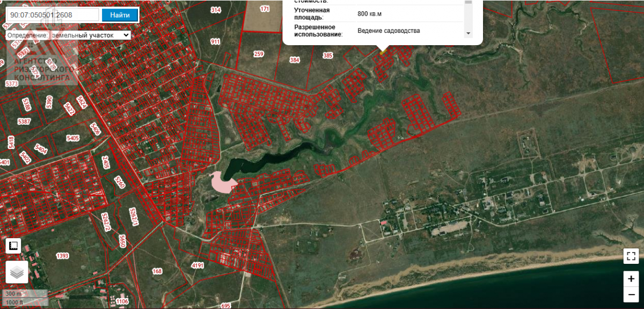
Task: Open the map layers switcher
Action: [x=17, y=272]
